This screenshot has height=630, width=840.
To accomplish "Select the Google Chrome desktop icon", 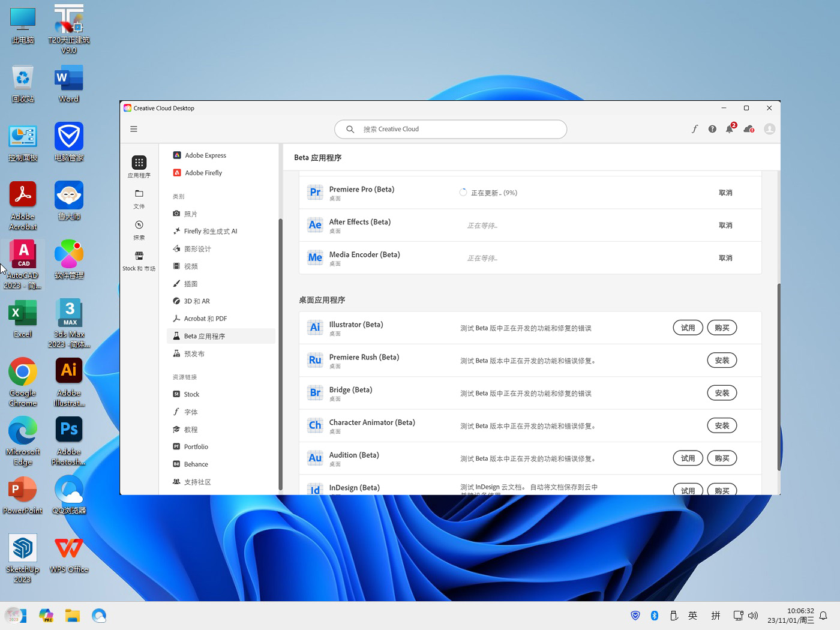I will [23, 382].
